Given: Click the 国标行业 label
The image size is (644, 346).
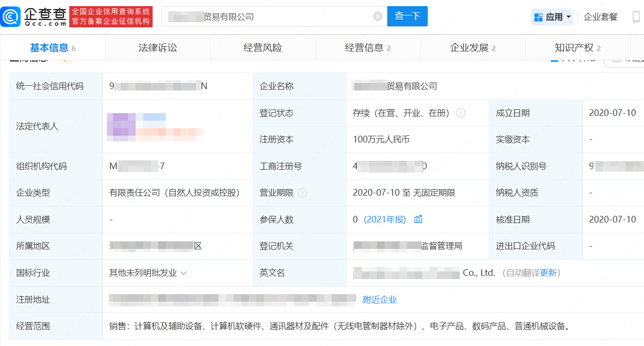Looking at the screenshot, I should point(33,273).
